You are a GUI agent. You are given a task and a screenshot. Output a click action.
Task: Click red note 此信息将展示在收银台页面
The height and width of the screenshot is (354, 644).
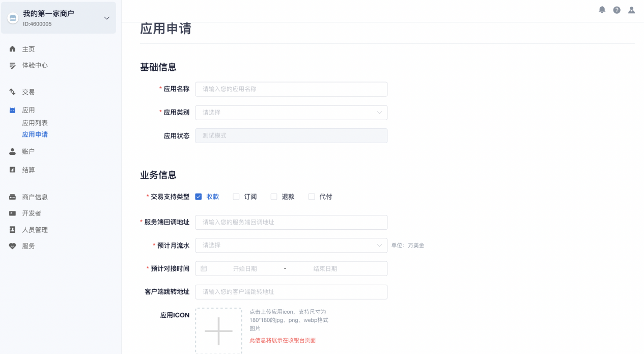[x=283, y=340]
